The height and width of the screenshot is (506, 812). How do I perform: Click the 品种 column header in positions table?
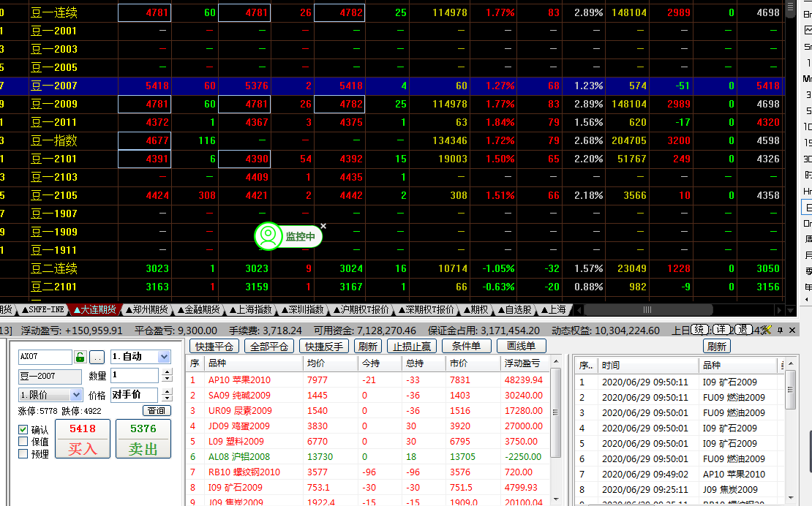pos(217,363)
